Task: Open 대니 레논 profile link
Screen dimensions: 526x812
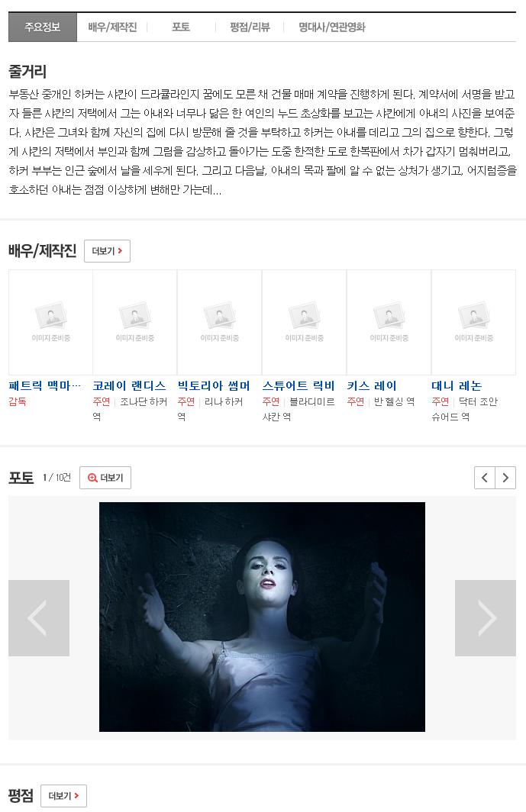Action: (457, 386)
